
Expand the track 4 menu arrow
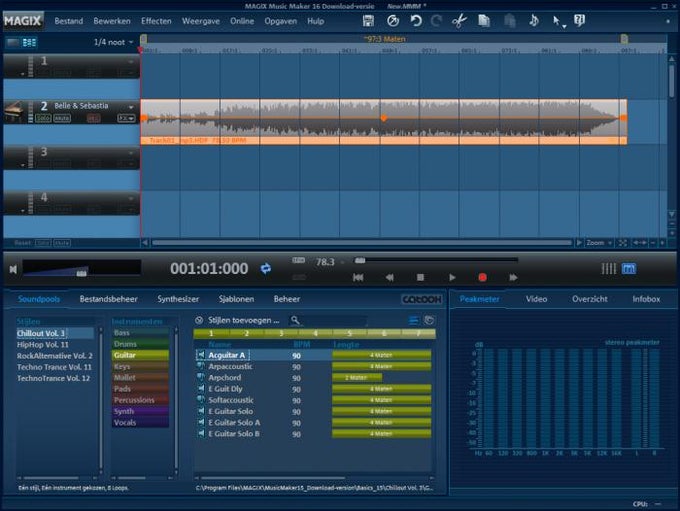point(131,199)
